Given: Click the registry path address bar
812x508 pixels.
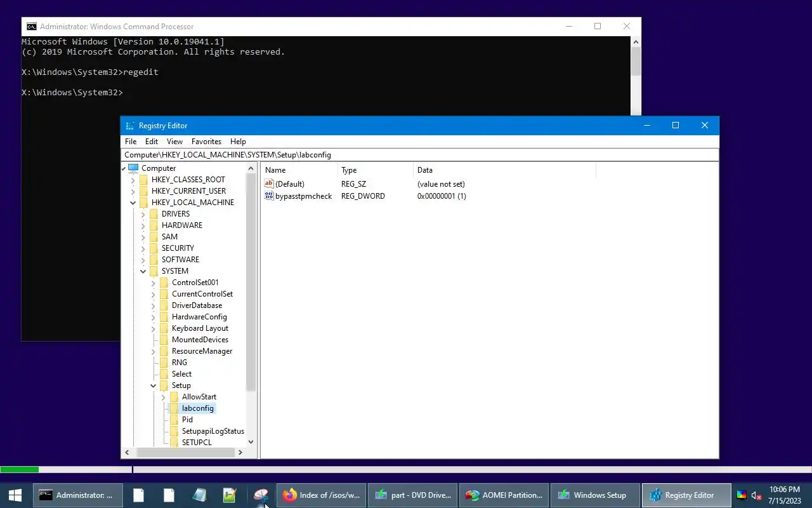Looking at the screenshot, I should click(420, 155).
